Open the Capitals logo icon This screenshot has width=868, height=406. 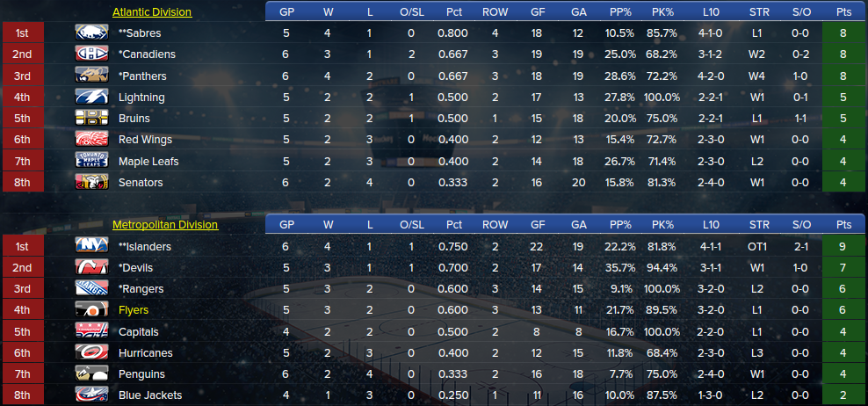click(91, 331)
